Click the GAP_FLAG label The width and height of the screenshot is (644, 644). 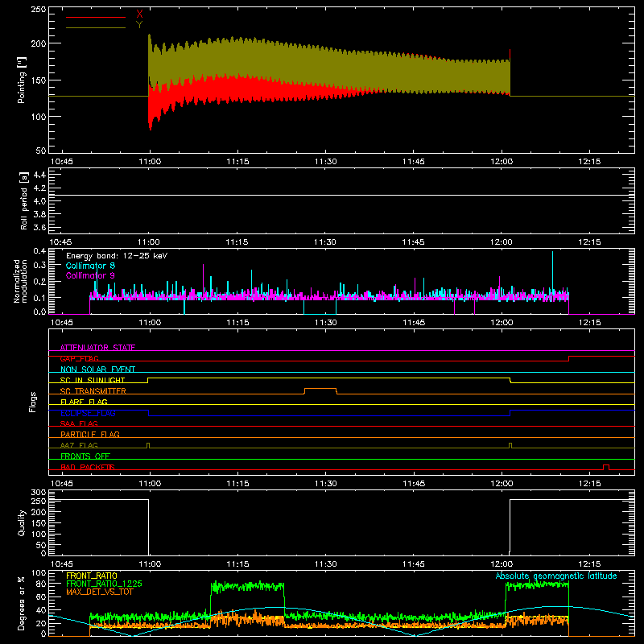[x=80, y=358]
